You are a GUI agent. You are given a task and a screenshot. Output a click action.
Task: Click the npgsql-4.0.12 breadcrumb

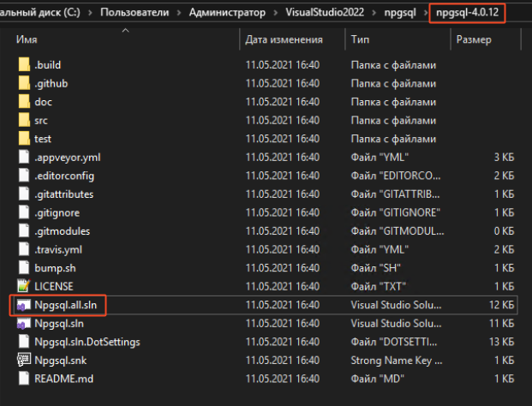[x=467, y=13]
